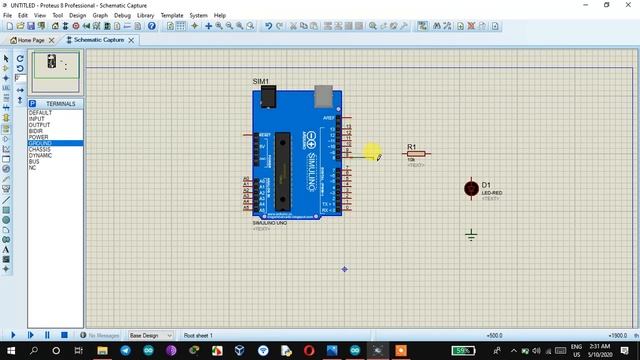Open File Explorer from taskbar

102,351
